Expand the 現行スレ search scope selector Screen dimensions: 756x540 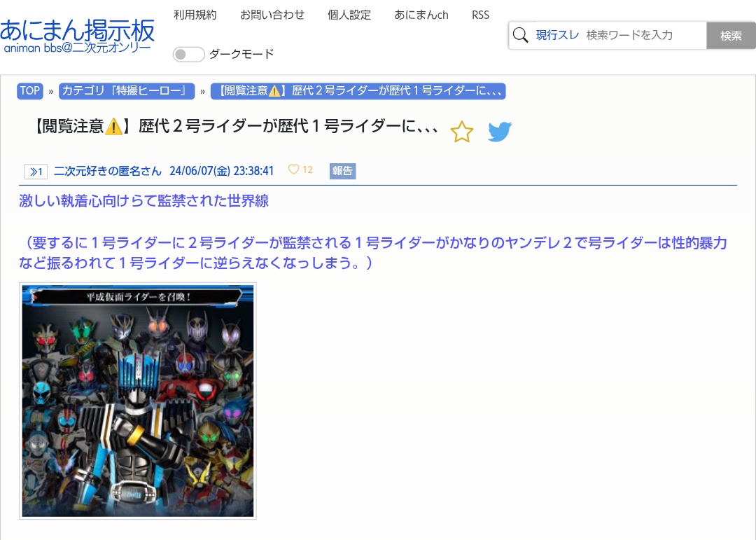point(557,35)
